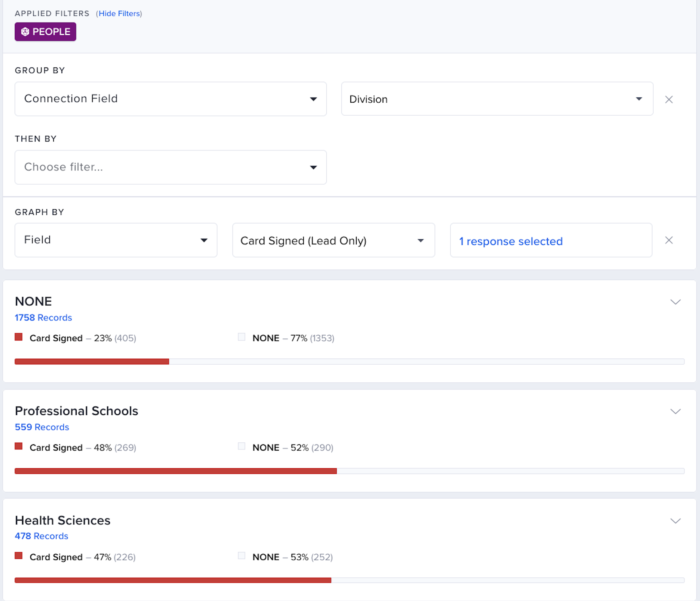The height and width of the screenshot is (601, 700).
Task: Click white NONE swatch showing 53%
Action: 241,555
